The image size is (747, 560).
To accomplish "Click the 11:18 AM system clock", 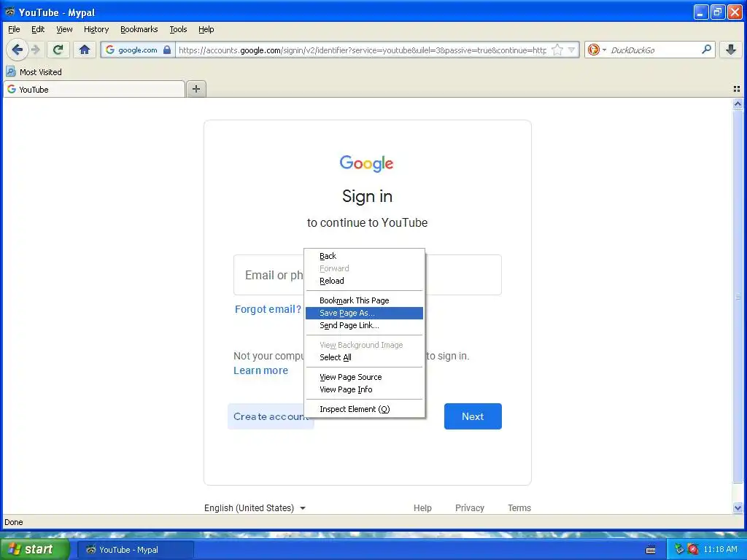I will pos(720,549).
